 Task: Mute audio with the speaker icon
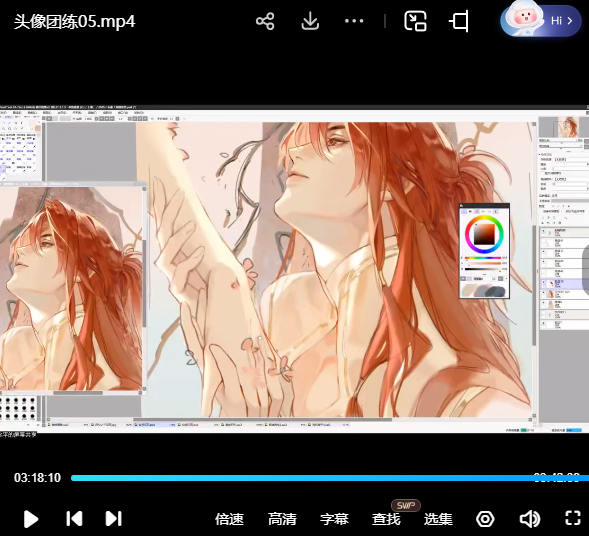530,519
